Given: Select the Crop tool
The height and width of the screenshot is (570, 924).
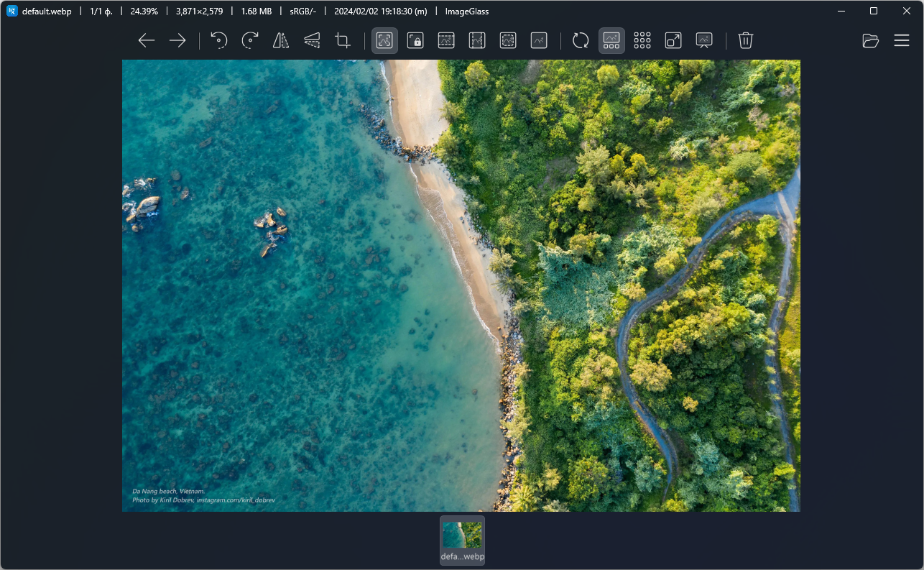Looking at the screenshot, I should 343,41.
